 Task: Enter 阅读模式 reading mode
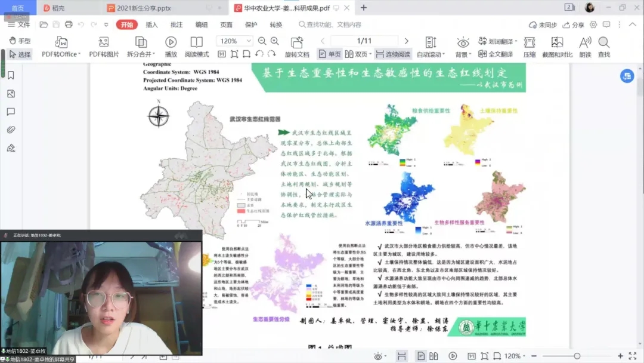[x=197, y=42]
